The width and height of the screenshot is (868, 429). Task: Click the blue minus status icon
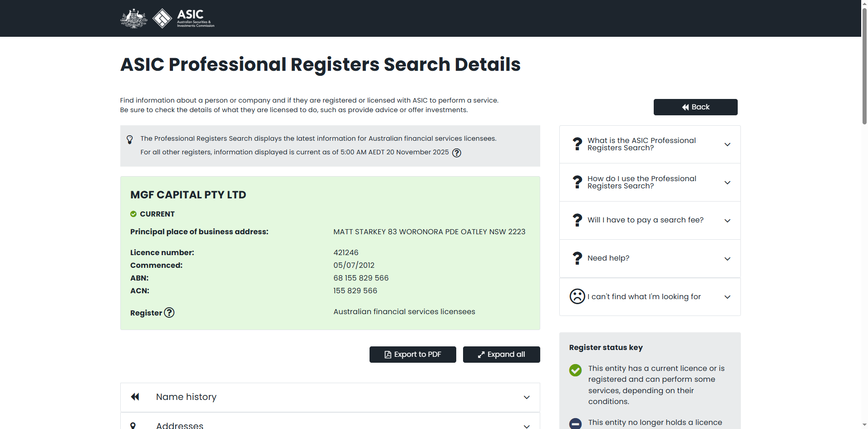(575, 424)
